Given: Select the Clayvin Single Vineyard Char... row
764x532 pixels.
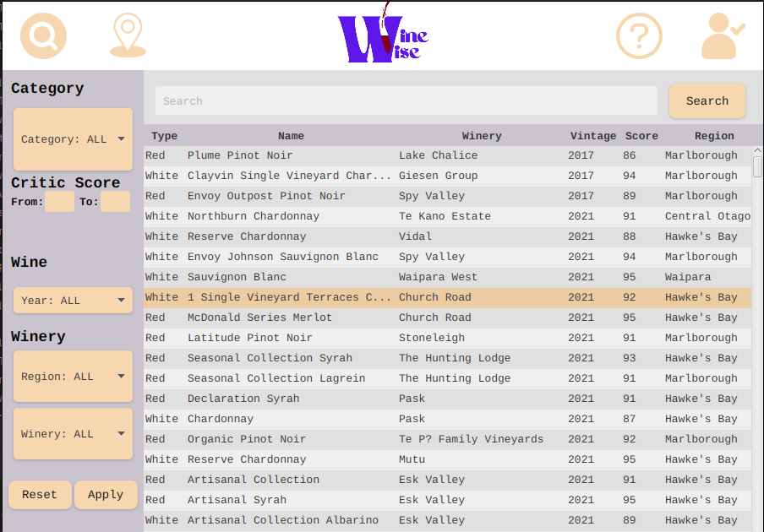Looking at the screenshot, I should tap(447, 176).
